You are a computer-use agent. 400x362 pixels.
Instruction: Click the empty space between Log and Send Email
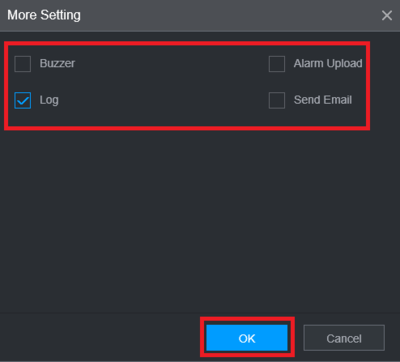pos(163,100)
